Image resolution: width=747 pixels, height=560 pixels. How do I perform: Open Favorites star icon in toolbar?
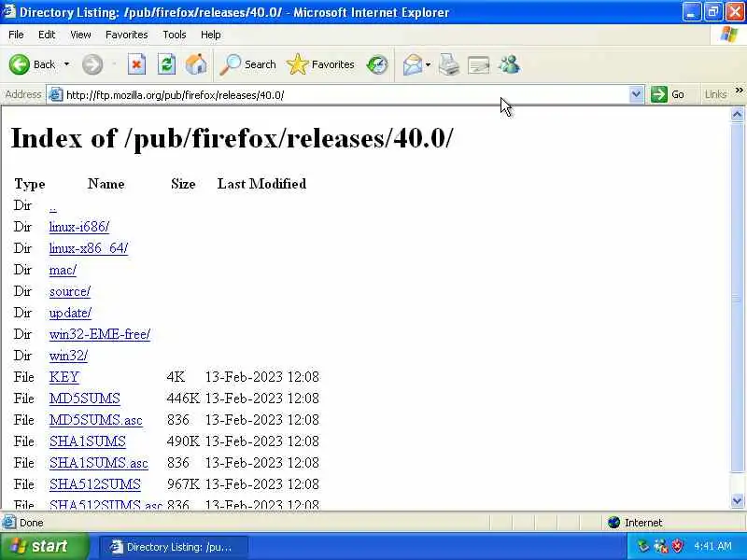[x=297, y=64]
